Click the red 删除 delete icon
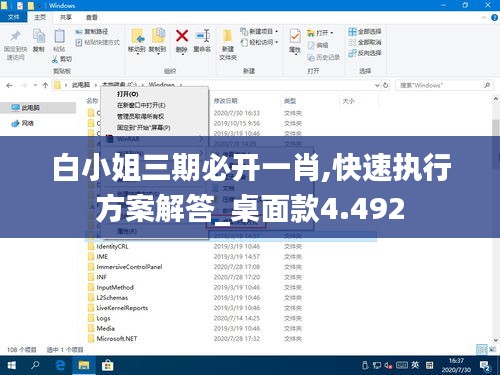The image size is (500, 375). [182, 36]
